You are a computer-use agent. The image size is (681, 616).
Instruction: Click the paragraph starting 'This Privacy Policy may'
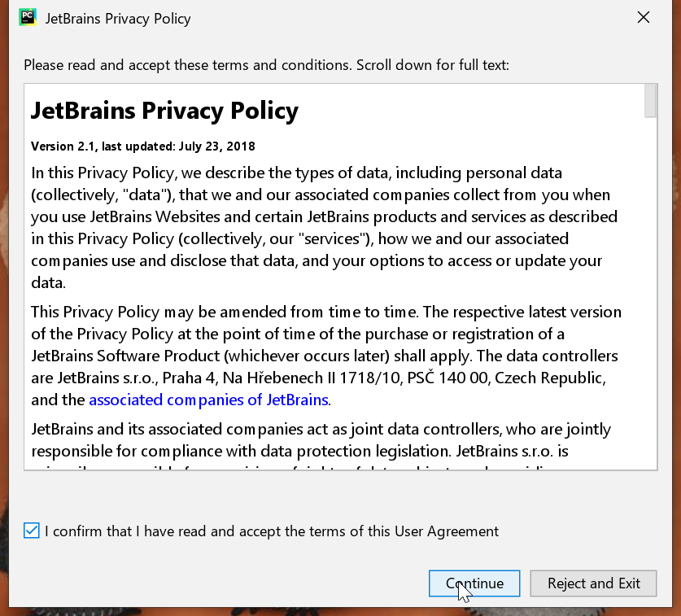(x=325, y=356)
